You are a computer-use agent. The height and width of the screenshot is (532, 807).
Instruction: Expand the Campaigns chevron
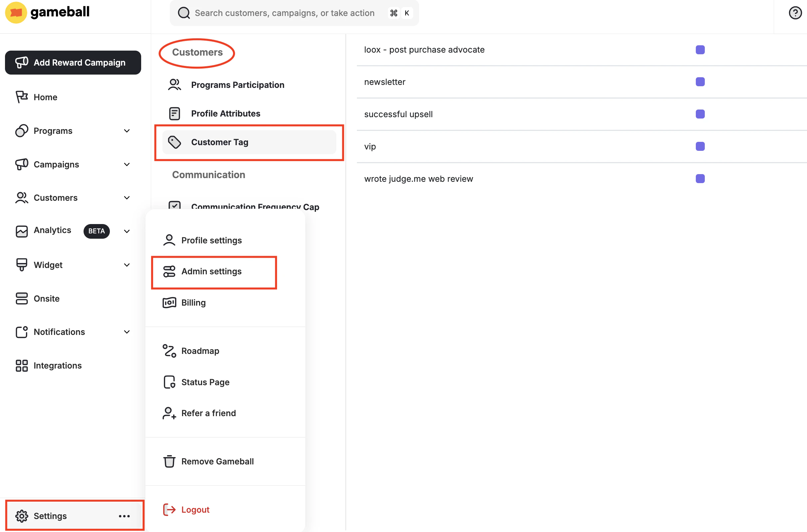127,164
